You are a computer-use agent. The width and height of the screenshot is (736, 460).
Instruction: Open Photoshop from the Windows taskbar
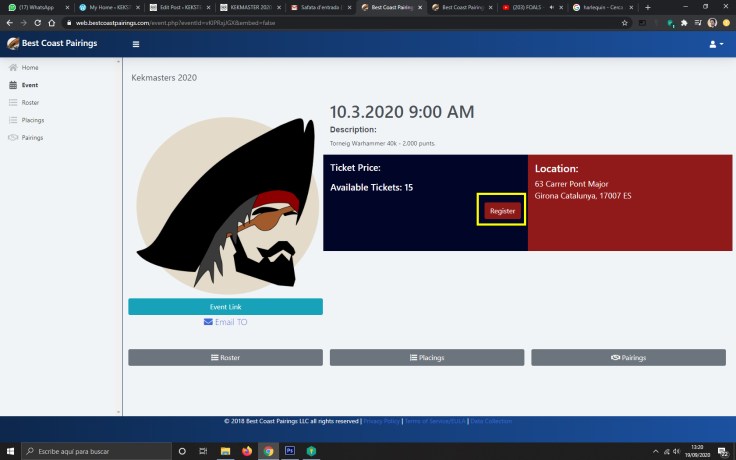[290, 451]
